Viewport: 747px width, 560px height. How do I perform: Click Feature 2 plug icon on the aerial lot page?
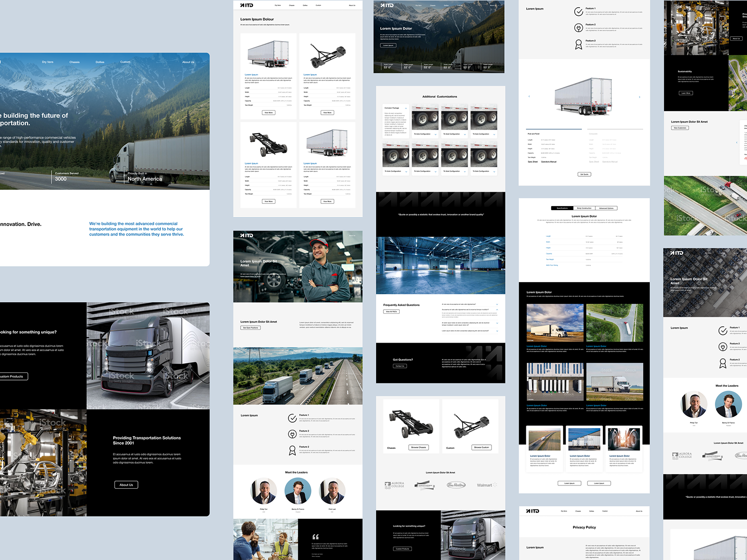(723, 347)
